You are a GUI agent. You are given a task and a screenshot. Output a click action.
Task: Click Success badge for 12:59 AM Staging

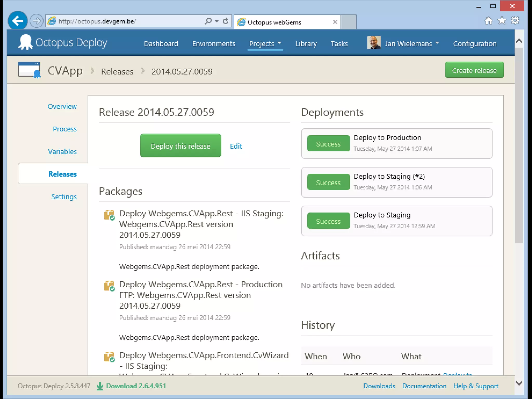(328, 221)
